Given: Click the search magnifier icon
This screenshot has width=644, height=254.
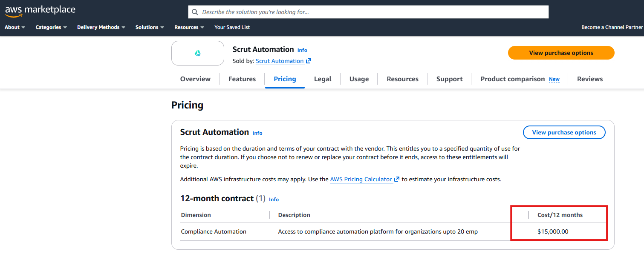Looking at the screenshot, I should [195, 11].
